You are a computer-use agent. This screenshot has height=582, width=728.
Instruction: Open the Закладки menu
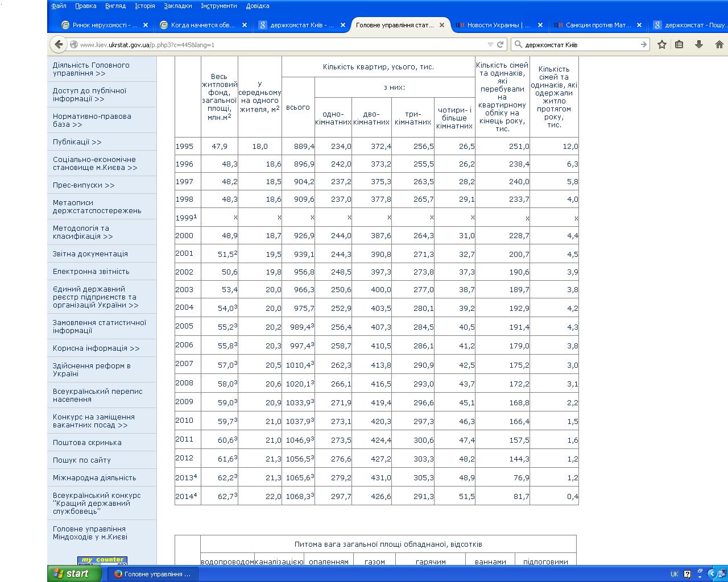(x=177, y=6)
